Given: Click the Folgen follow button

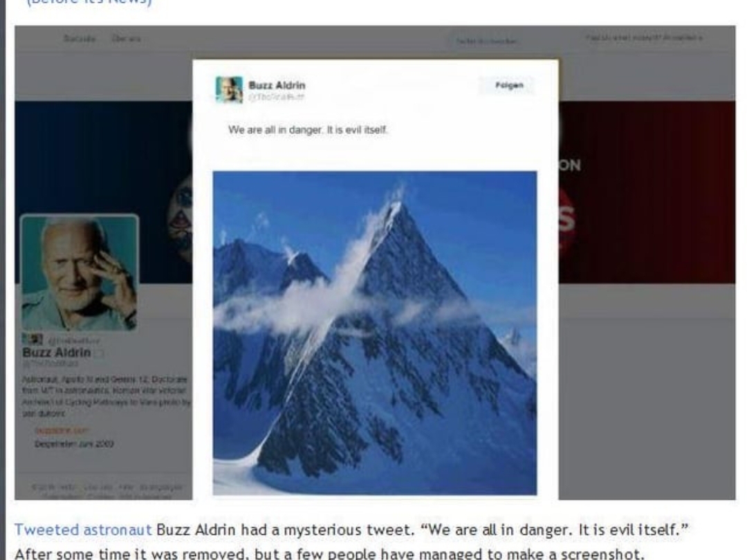Looking at the screenshot, I should pos(508,86).
